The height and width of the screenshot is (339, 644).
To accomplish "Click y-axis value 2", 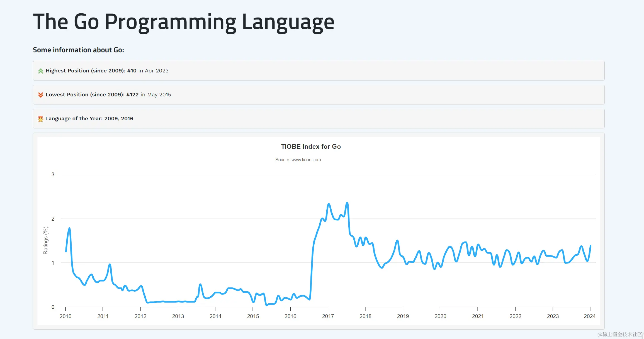I will (x=53, y=219).
